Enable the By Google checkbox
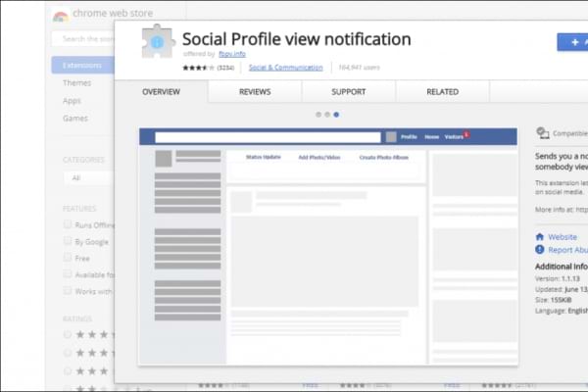Viewport: 588px width, 392px height. pyautogui.click(x=68, y=241)
